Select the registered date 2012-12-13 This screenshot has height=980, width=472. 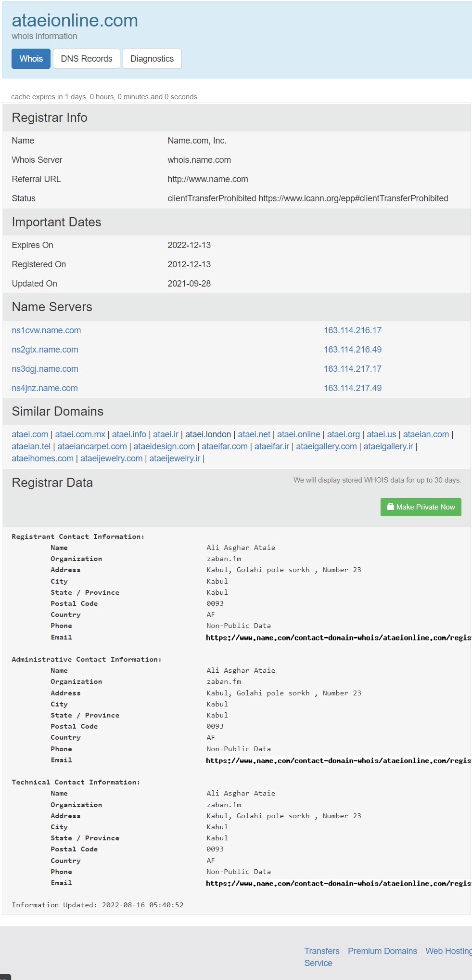189,264
